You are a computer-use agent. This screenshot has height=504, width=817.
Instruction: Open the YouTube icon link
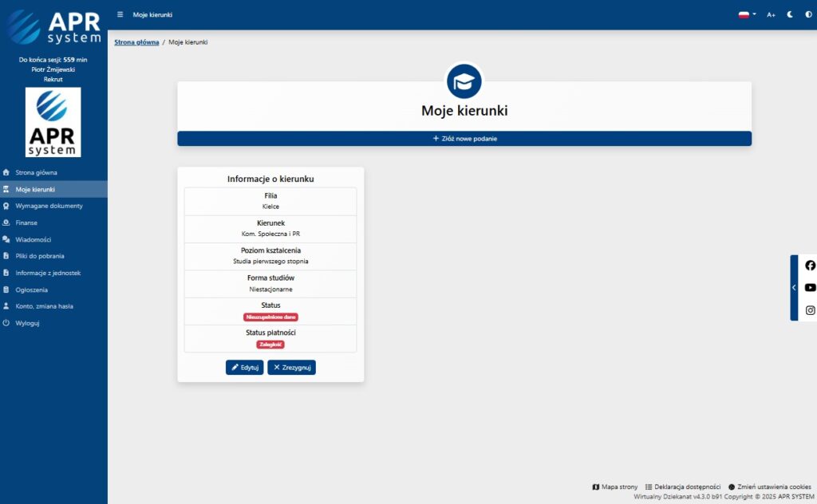tap(810, 288)
